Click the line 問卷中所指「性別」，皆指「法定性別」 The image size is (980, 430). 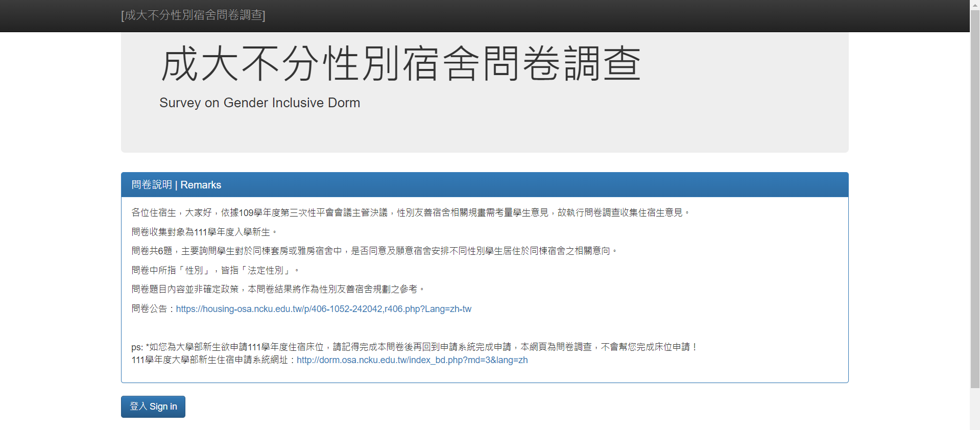pos(215,270)
